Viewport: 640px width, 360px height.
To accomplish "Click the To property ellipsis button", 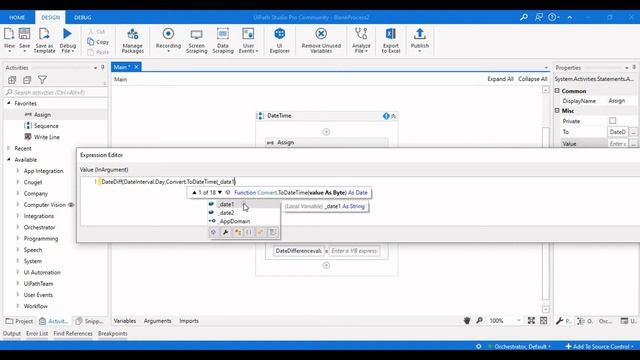I will (x=633, y=132).
